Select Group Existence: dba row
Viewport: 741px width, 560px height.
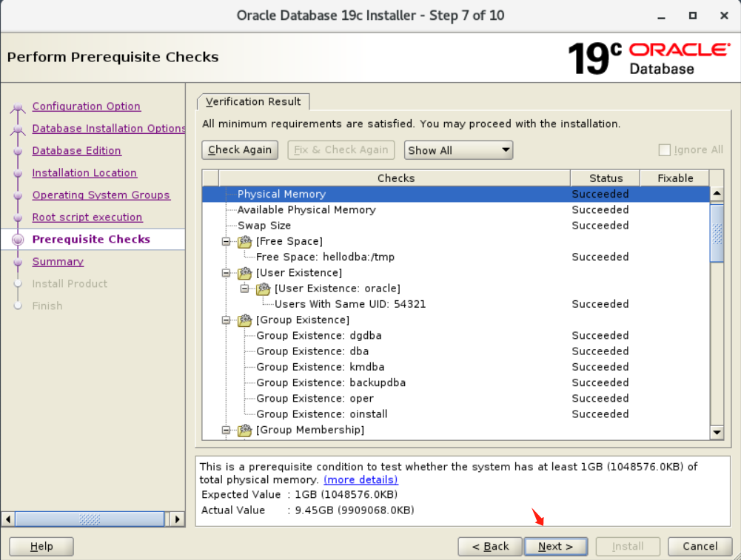pyautogui.click(x=455, y=351)
